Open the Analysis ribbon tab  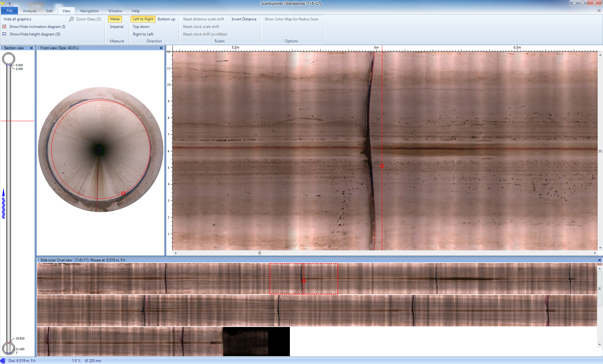coord(30,11)
